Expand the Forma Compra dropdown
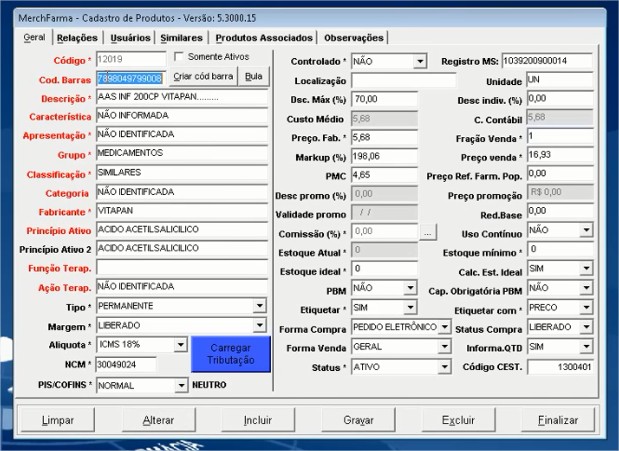This screenshot has width=619, height=451. point(445,327)
